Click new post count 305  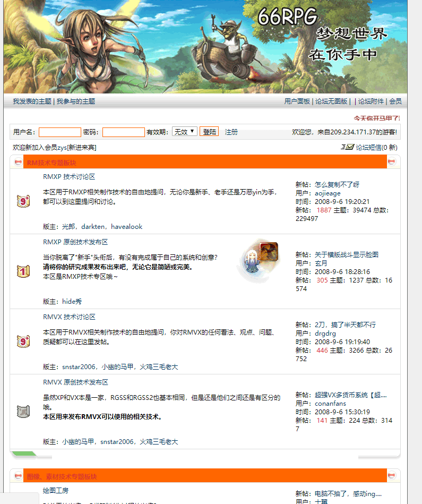[322, 280]
